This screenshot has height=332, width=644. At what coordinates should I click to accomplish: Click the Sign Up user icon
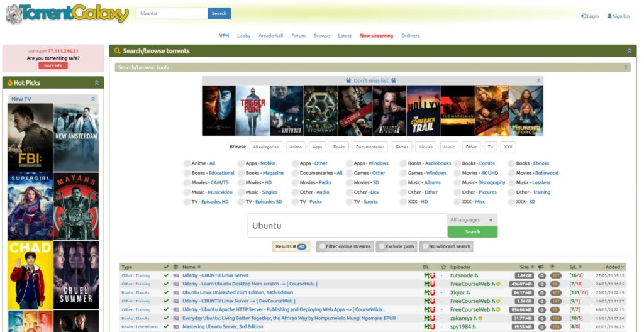coord(609,16)
